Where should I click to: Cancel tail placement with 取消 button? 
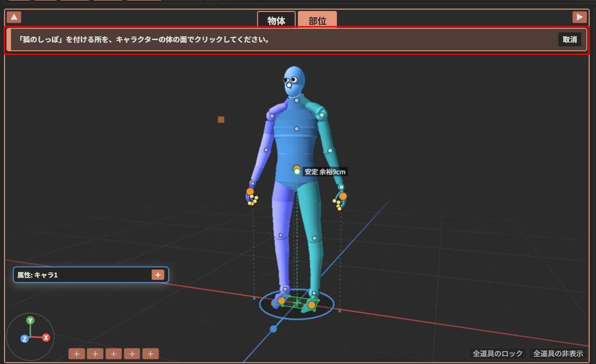click(570, 39)
